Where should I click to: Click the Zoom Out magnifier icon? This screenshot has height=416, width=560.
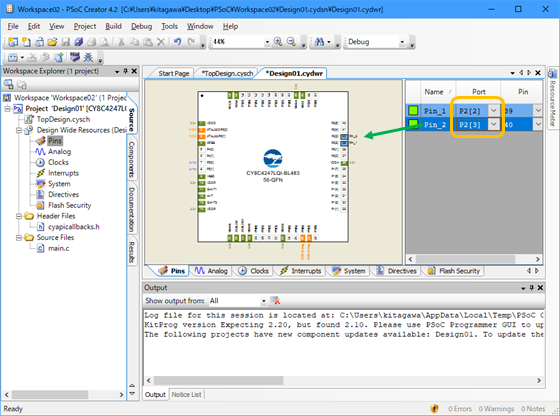pyautogui.click(x=291, y=42)
